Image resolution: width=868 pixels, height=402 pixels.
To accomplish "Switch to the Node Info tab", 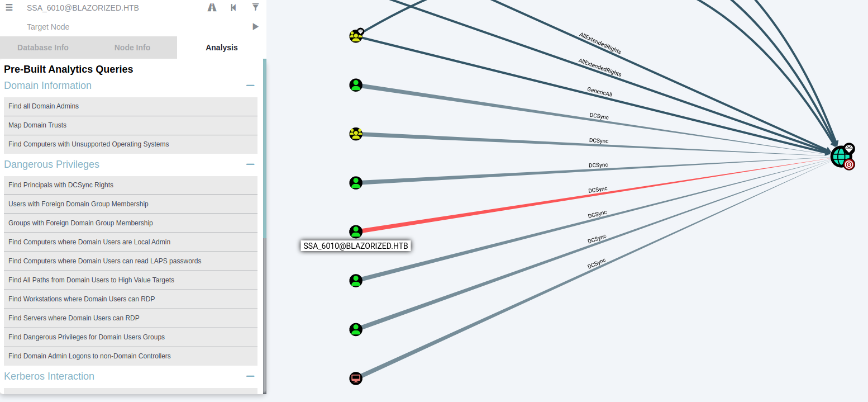I will (132, 48).
